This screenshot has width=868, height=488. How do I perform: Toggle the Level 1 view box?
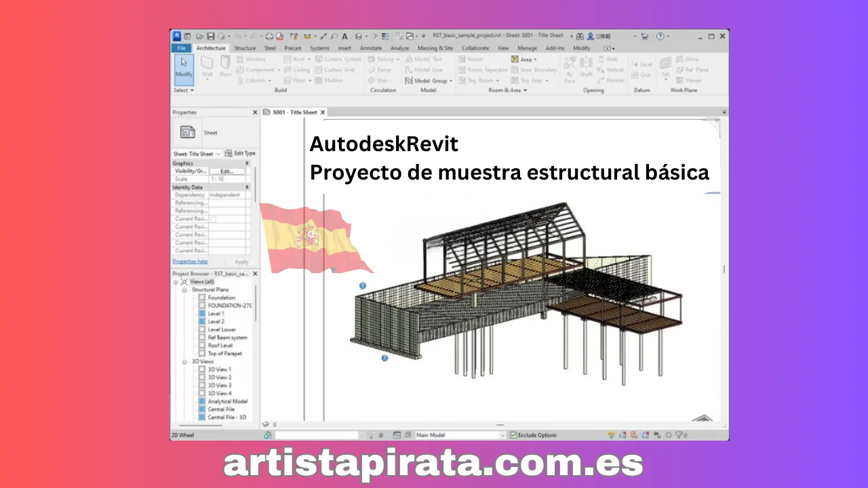tap(202, 314)
